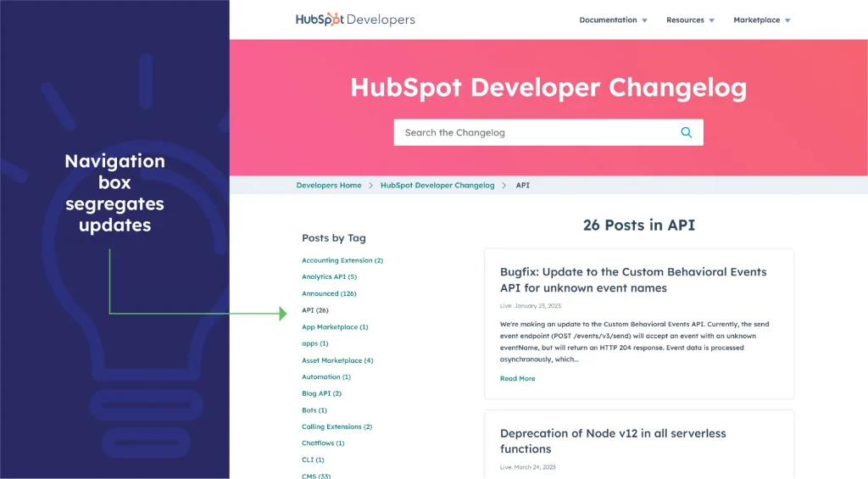Viewport: 868px width, 479px height.
Task: Select the API breadcrumb item
Action: 522,185
